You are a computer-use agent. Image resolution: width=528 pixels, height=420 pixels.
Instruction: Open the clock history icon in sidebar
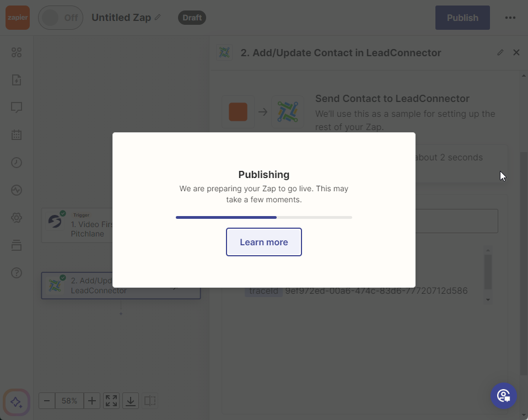tap(17, 163)
